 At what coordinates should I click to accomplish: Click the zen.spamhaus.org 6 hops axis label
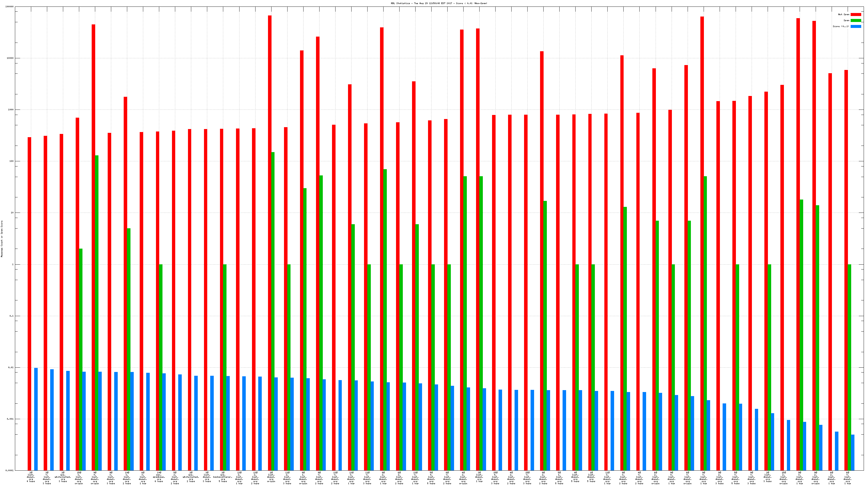tap(159, 477)
